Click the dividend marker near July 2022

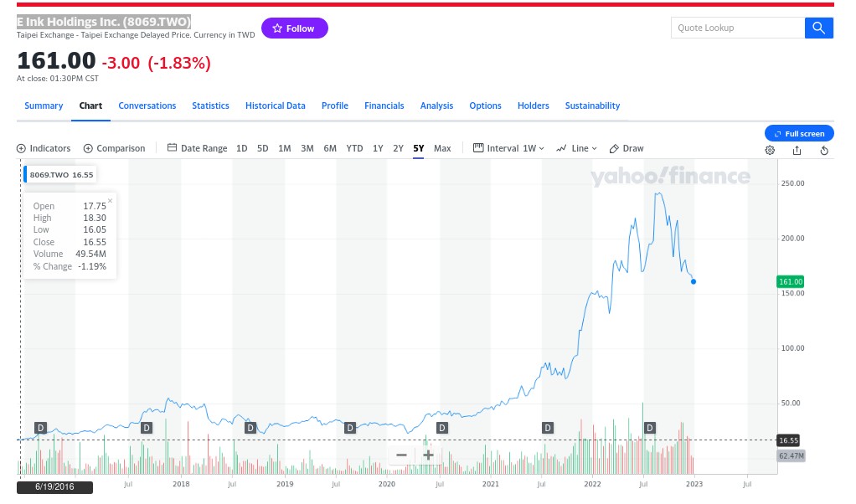[x=650, y=428]
